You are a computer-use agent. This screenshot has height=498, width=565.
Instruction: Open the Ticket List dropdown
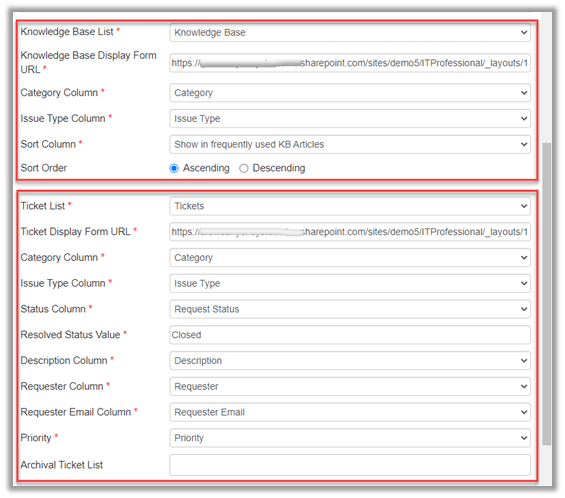point(350,206)
